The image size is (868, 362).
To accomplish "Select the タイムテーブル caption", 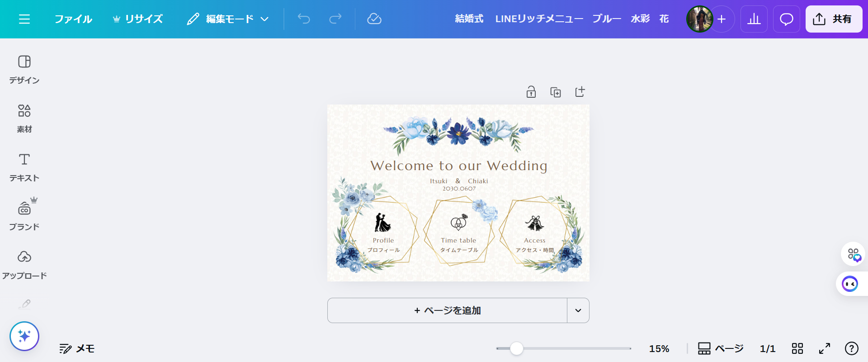I will click(459, 250).
